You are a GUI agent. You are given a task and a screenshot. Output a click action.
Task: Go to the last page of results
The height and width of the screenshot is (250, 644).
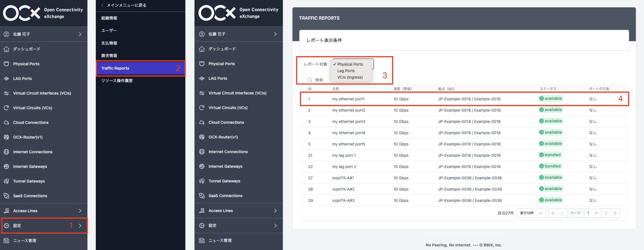click(615, 213)
